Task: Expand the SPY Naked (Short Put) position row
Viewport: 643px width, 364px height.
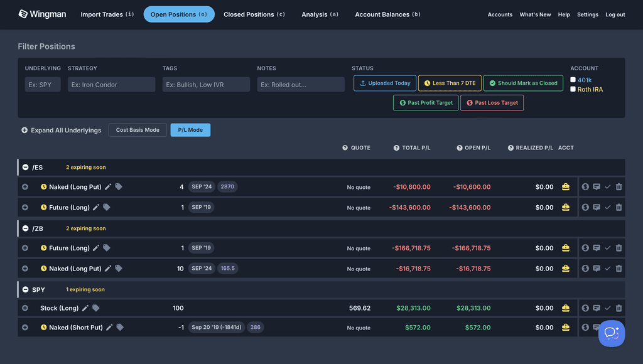Action: pos(24,327)
